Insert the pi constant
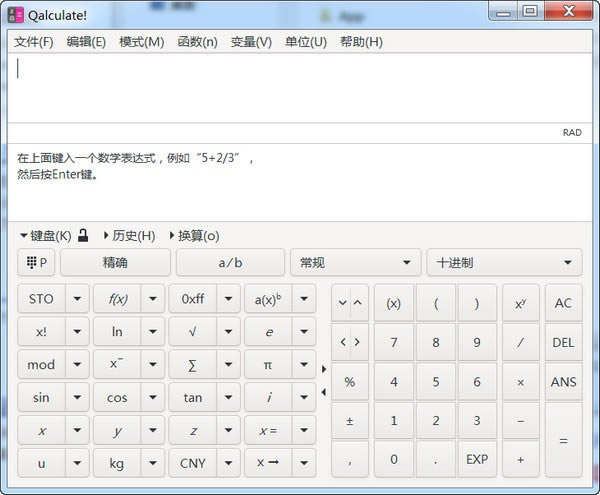Image resolution: width=600 pixels, height=495 pixels. 268,365
